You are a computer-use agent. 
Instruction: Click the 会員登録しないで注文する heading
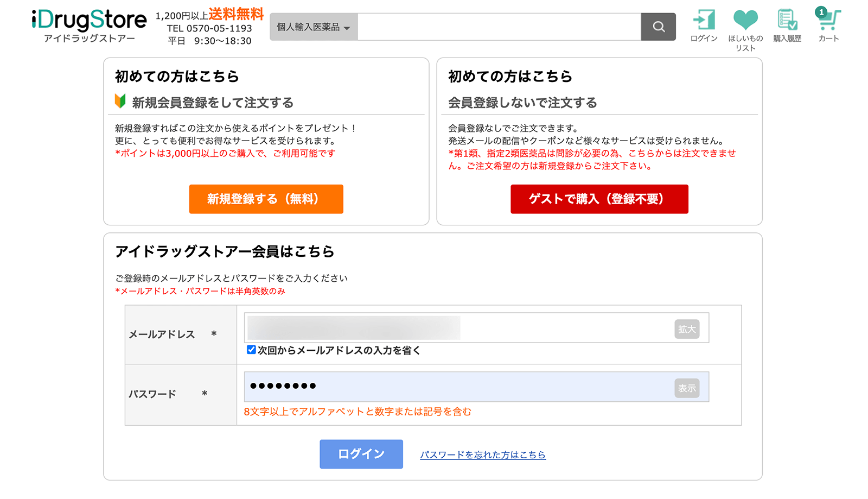522,103
